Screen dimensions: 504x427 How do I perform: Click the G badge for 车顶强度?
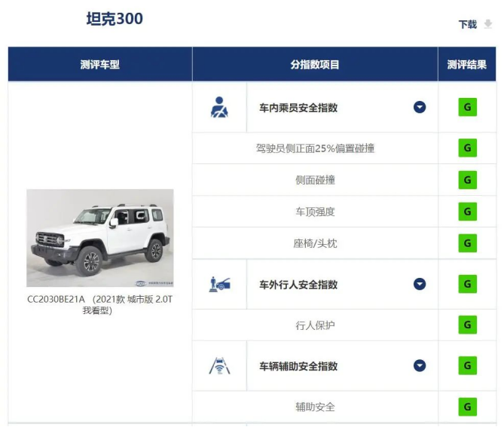pyautogui.click(x=467, y=212)
